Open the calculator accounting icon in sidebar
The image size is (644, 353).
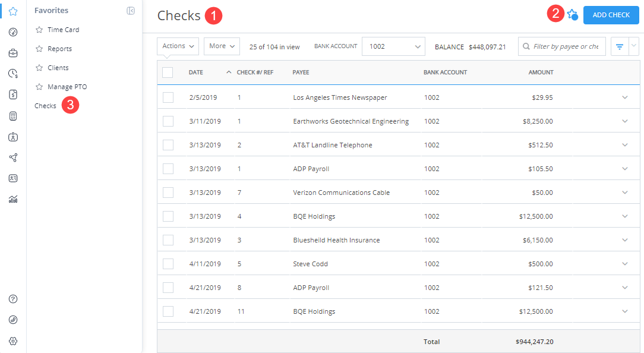(13, 116)
